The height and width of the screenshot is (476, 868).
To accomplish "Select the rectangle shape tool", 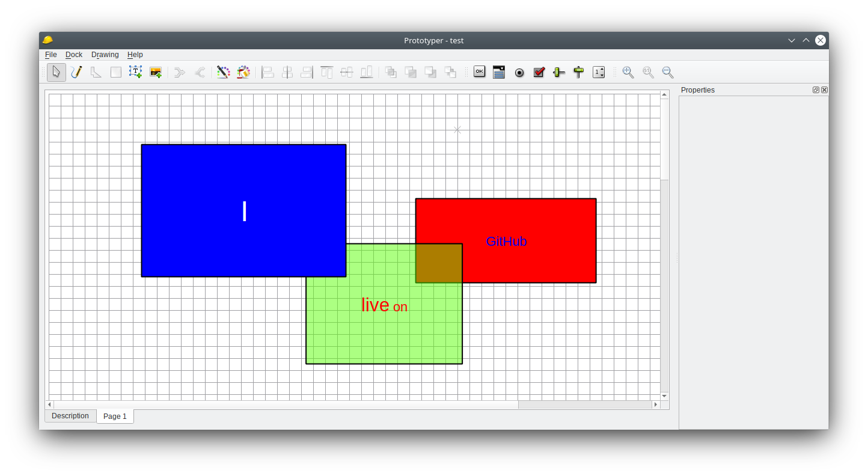I will (x=116, y=72).
